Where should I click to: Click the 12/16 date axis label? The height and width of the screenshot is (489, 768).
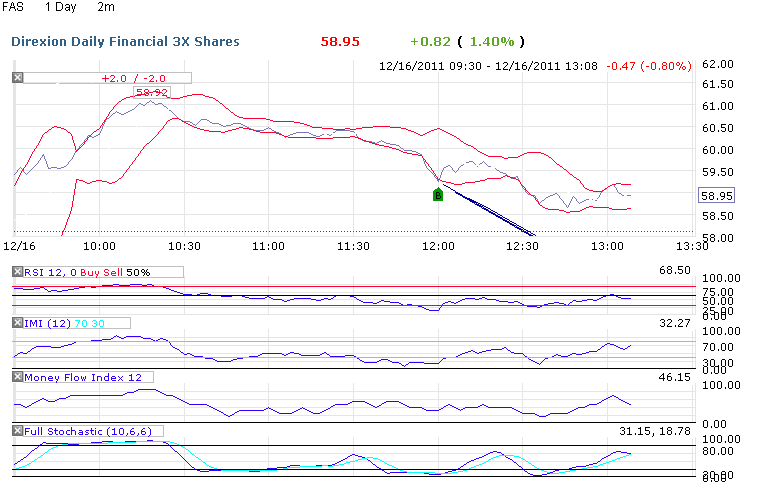click(20, 246)
